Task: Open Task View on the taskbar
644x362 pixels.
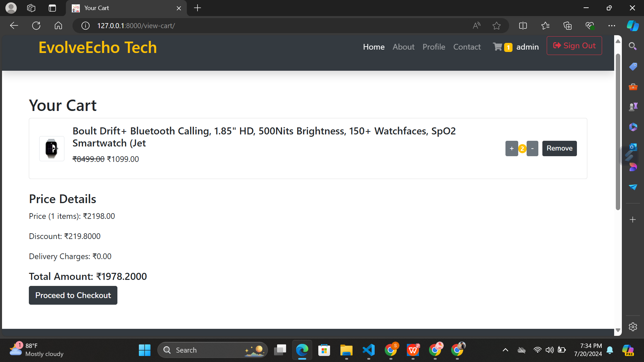Action: click(x=280, y=350)
